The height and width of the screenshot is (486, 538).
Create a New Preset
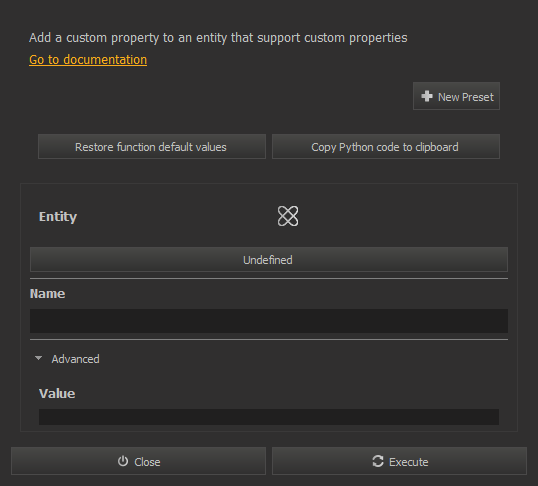coord(456,96)
